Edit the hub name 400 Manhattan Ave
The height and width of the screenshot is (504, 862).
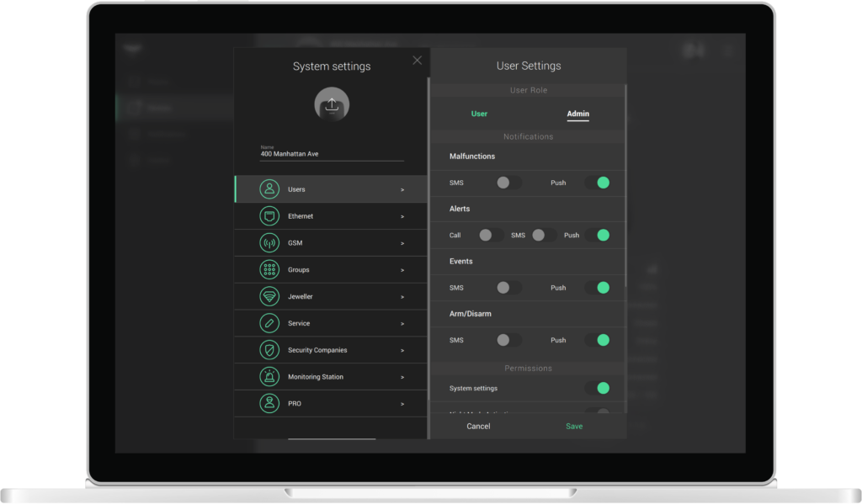click(x=332, y=154)
